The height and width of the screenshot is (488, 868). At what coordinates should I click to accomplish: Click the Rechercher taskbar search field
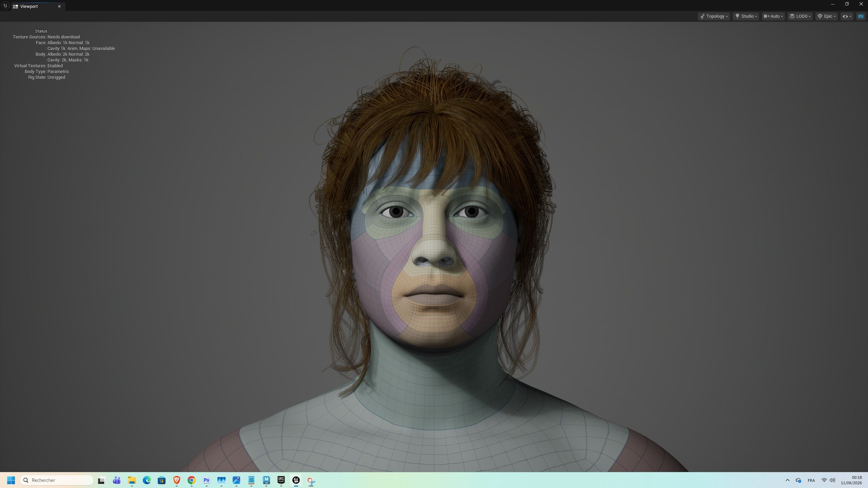pyautogui.click(x=57, y=480)
